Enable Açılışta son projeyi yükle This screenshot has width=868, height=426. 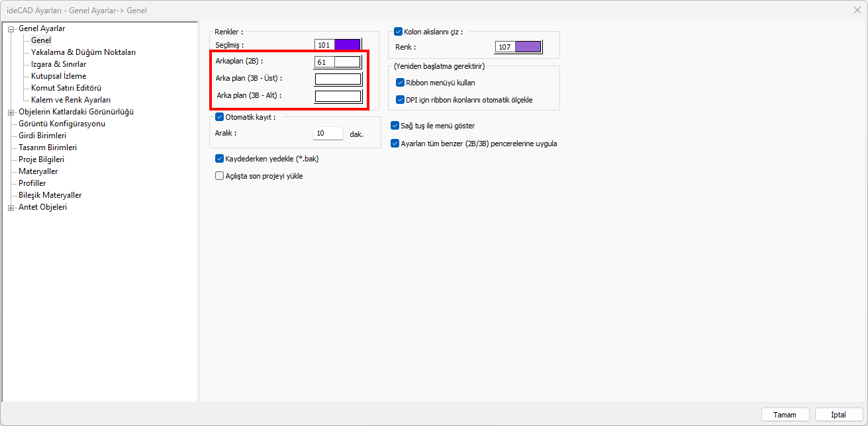pyautogui.click(x=220, y=176)
